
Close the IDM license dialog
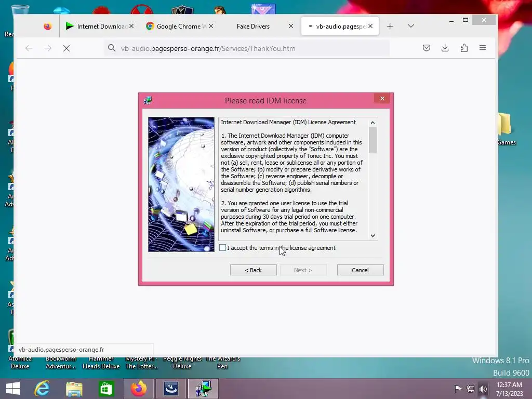click(382, 98)
